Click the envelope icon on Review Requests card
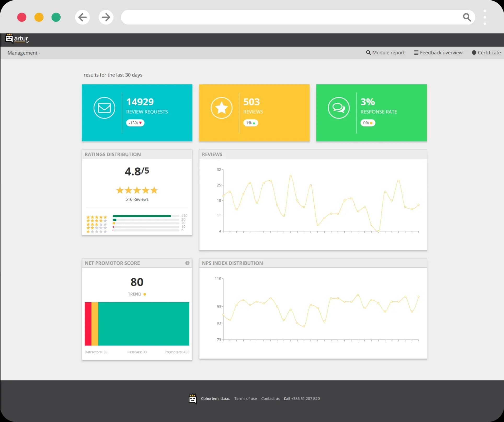 104,108
